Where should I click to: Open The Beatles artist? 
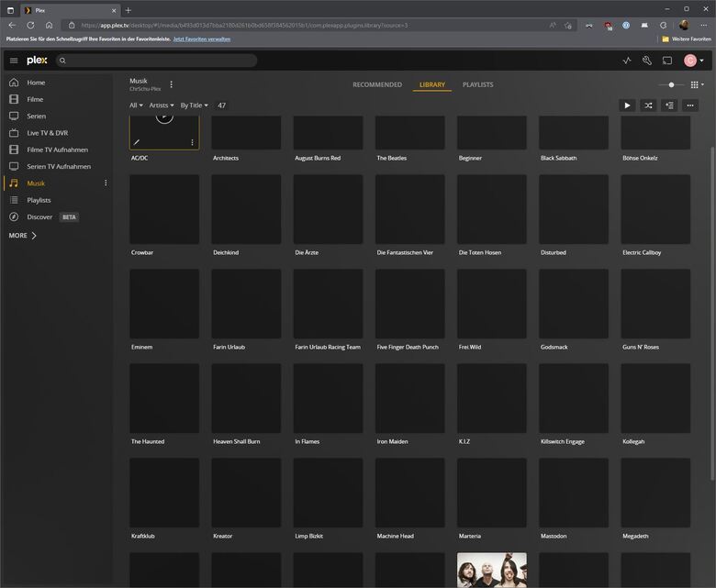click(x=391, y=159)
